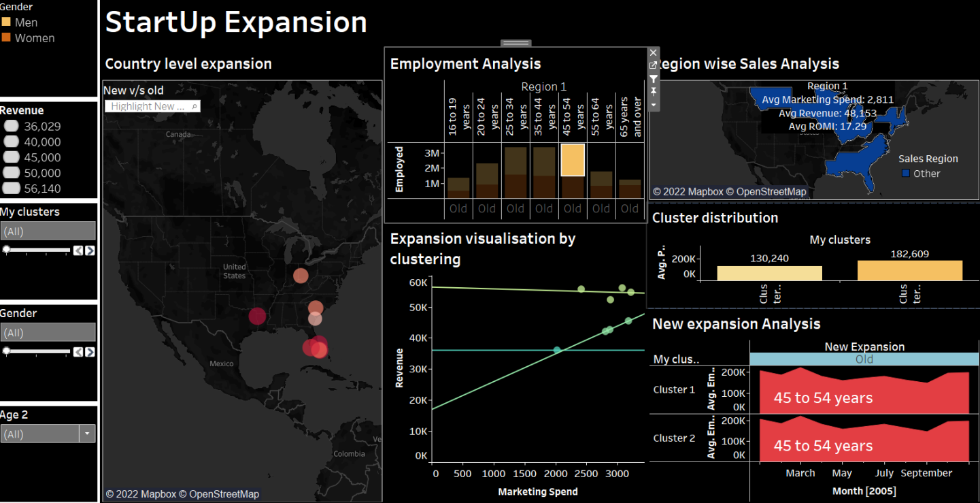This screenshot has height=503, width=980.
Task: Expand the caret below Employment Analysis pin icon
Action: tap(653, 103)
